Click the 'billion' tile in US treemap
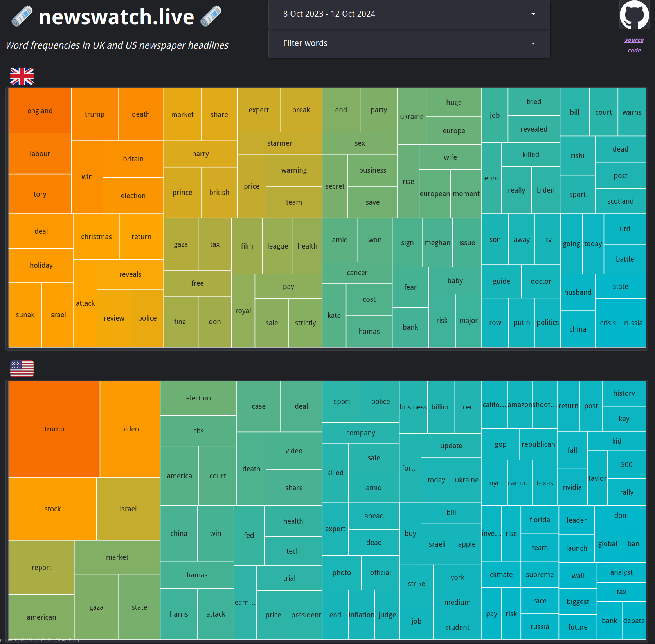This screenshot has width=655, height=644. click(x=441, y=407)
